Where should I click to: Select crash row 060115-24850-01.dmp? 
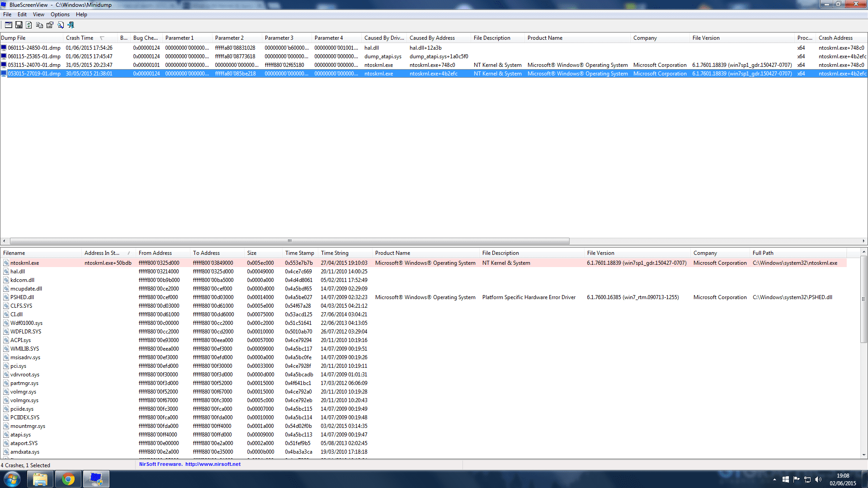pyautogui.click(x=434, y=48)
